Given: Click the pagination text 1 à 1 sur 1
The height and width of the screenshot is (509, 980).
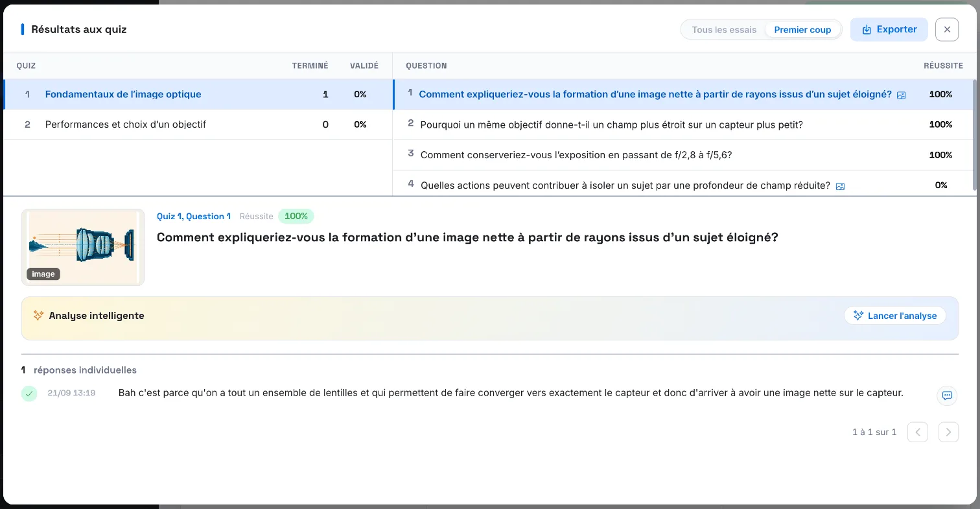Looking at the screenshot, I should coord(874,432).
